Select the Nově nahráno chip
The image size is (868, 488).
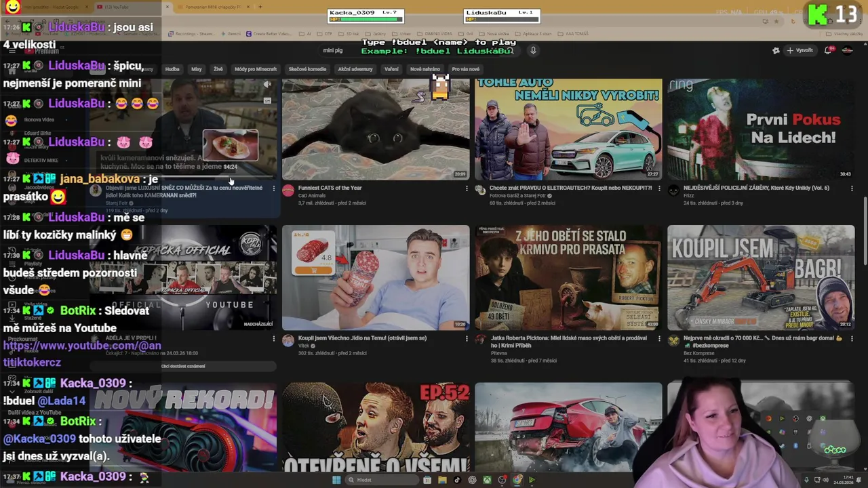click(425, 69)
